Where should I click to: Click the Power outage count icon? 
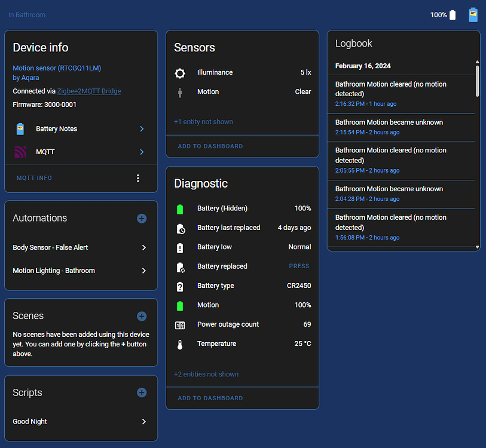coord(181,324)
